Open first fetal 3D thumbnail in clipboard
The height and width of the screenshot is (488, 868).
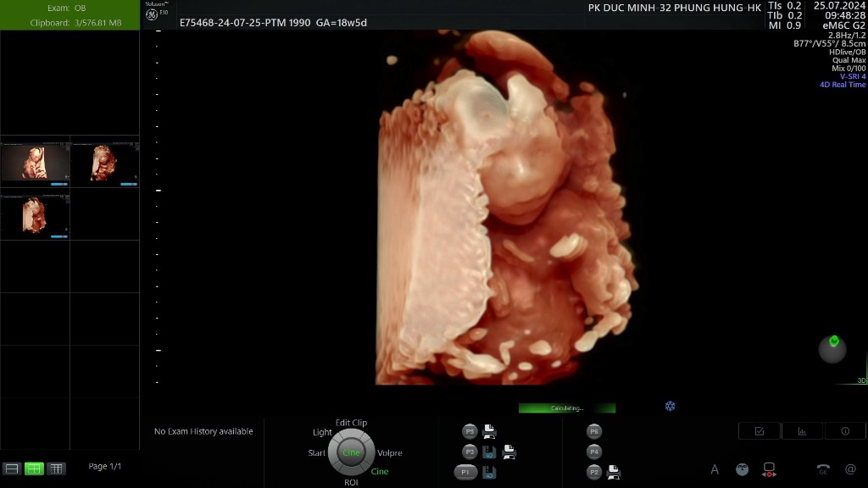pyautogui.click(x=35, y=163)
